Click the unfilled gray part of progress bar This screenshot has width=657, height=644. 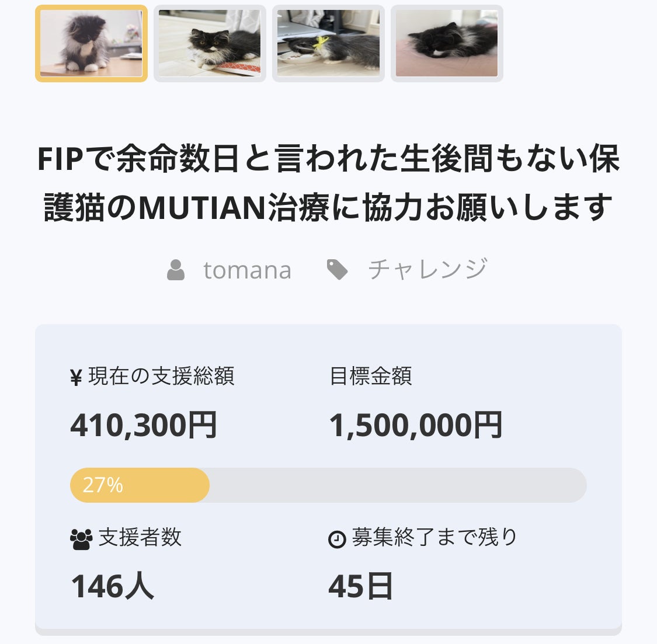(398, 485)
